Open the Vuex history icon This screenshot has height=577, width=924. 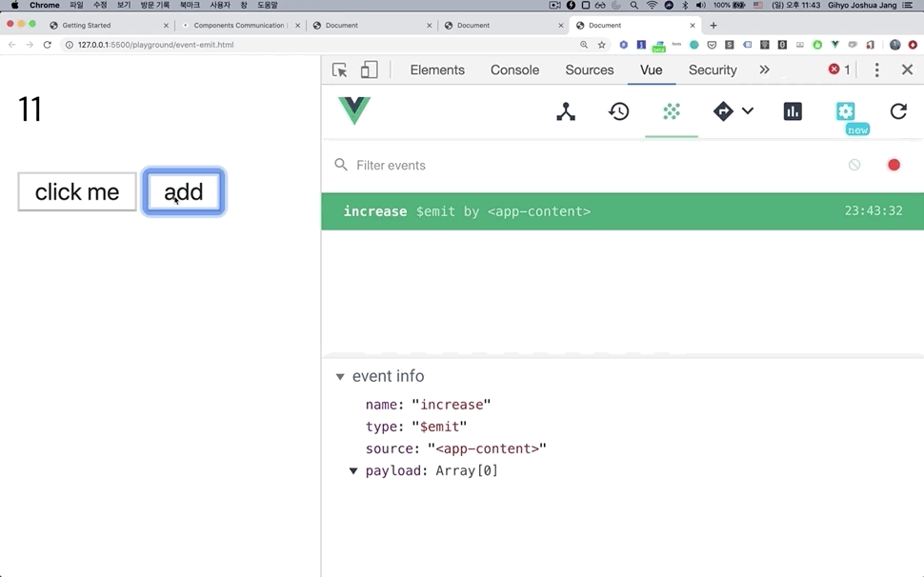click(619, 111)
